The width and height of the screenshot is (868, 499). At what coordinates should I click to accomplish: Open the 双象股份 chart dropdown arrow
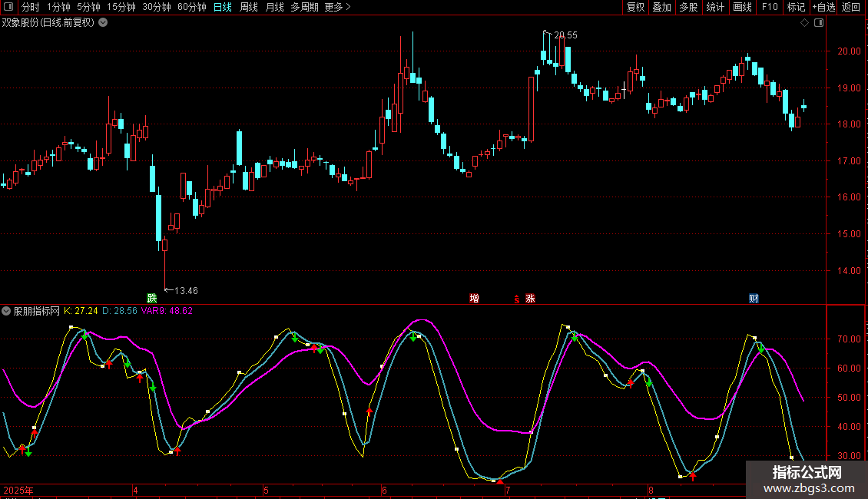click(x=104, y=22)
